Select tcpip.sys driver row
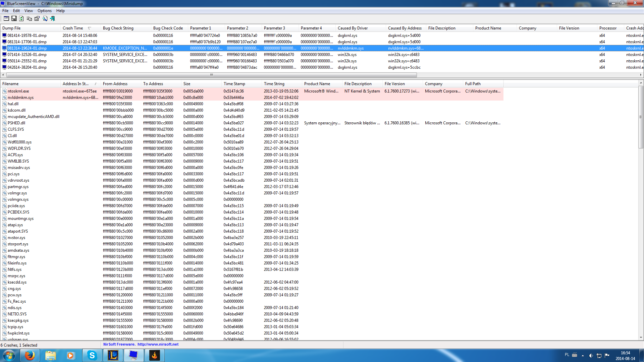 point(252,327)
